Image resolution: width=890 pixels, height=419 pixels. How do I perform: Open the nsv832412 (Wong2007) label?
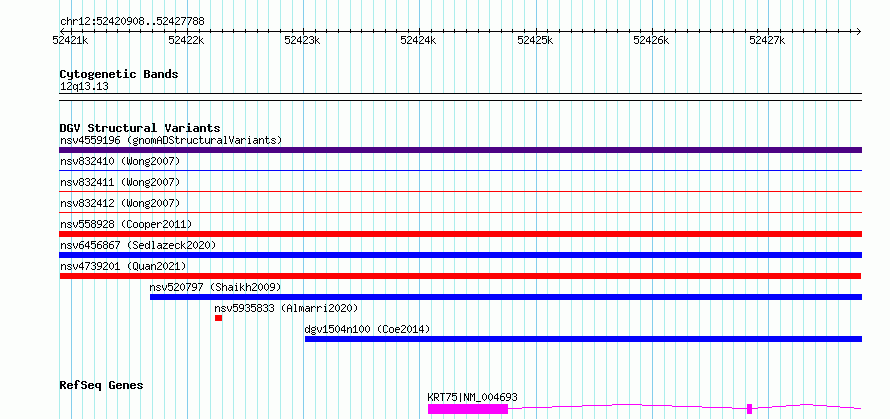tap(120, 203)
